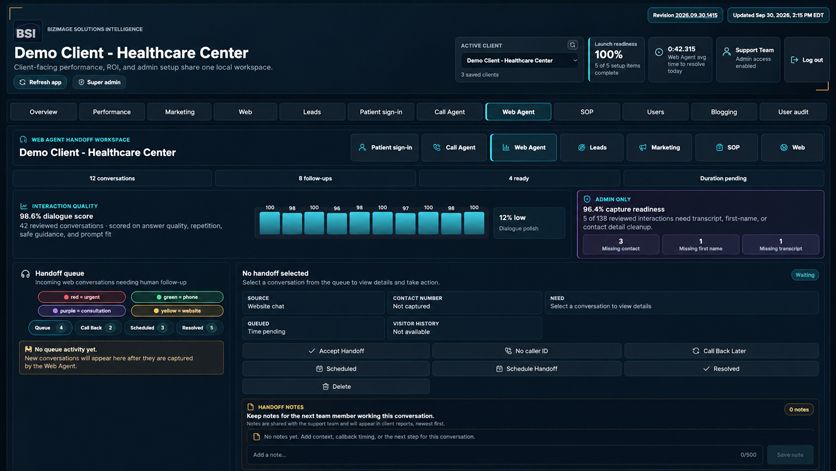
Task: Click the 8 follow-ups stat
Action: click(x=315, y=178)
